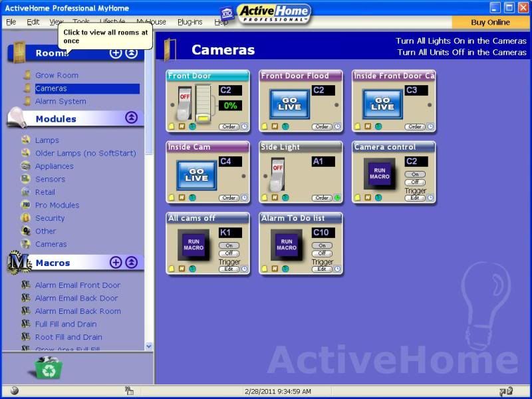The width and height of the screenshot is (532, 399).
Task: Set All cams off trigger On
Action: (x=229, y=245)
